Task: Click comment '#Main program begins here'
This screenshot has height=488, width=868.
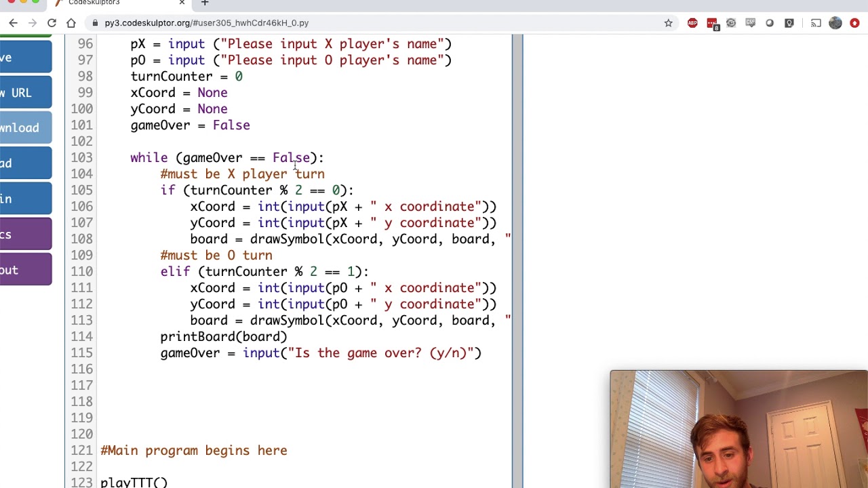Action: point(194,451)
